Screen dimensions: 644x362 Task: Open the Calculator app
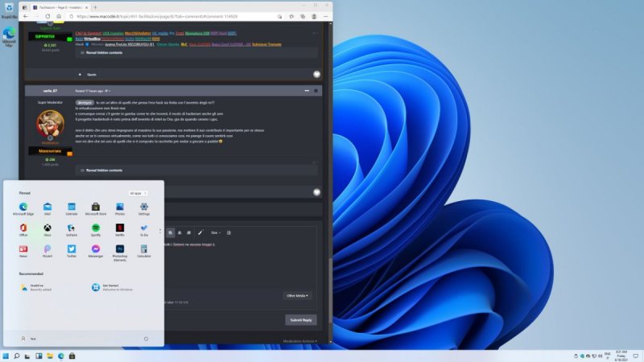[144, 251]
